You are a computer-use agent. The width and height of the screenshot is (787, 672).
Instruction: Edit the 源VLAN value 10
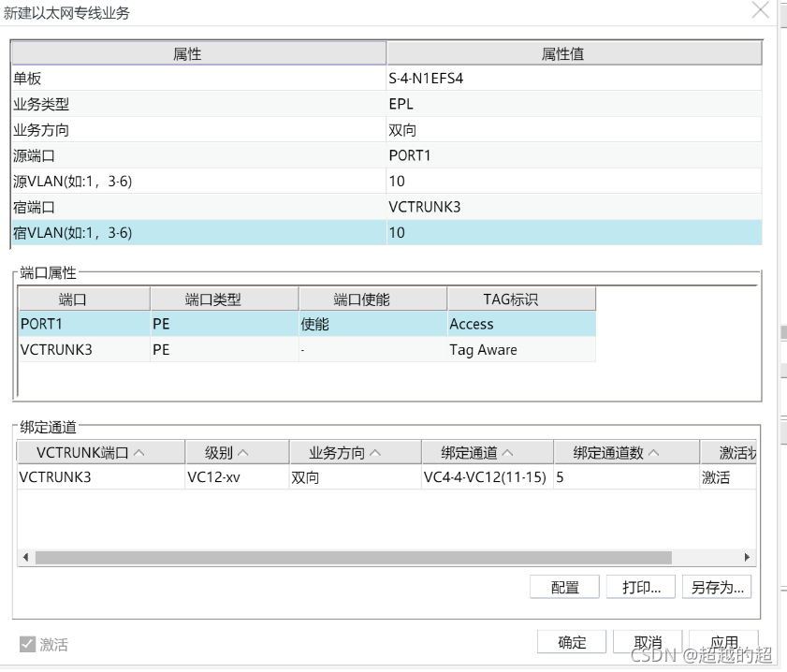tap(397, 181)
